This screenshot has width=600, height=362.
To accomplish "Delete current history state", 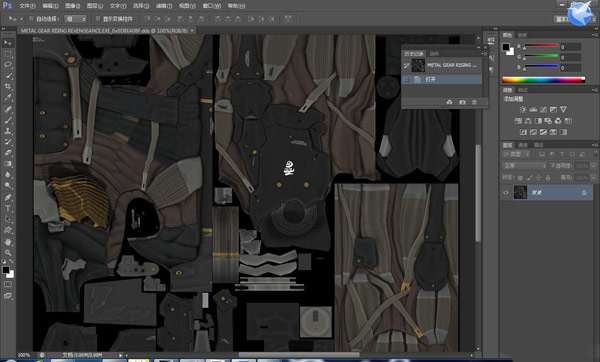I will [x=474, y=102].
